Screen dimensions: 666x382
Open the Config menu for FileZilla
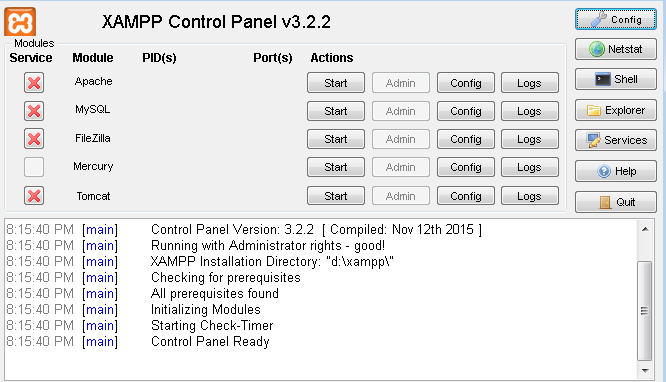click(x=466, y=139)
